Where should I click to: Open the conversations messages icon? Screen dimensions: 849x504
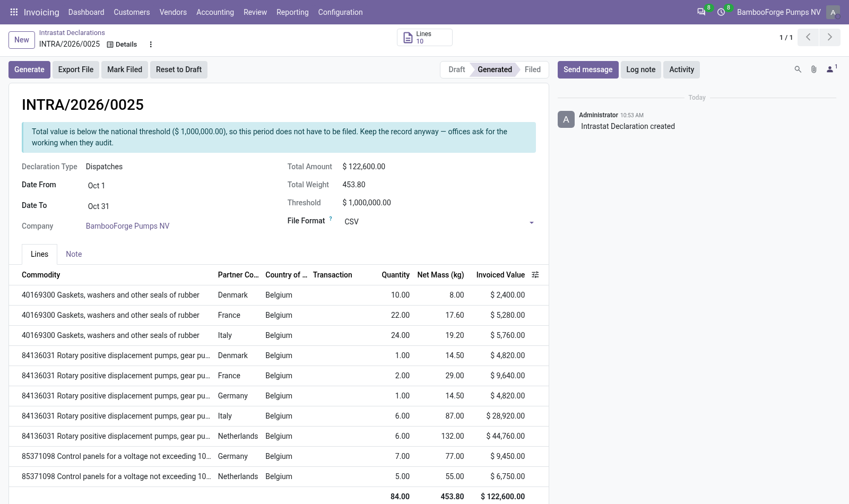[x=701, y=12]
